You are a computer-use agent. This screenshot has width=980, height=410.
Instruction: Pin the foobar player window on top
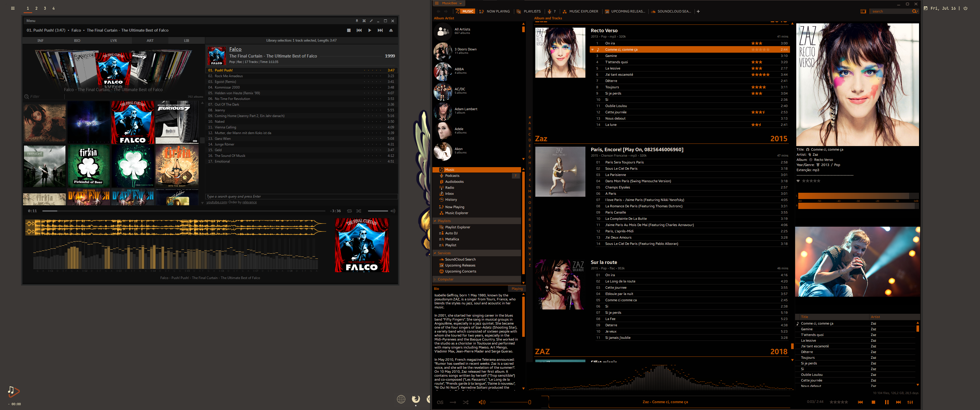[357, 21]
